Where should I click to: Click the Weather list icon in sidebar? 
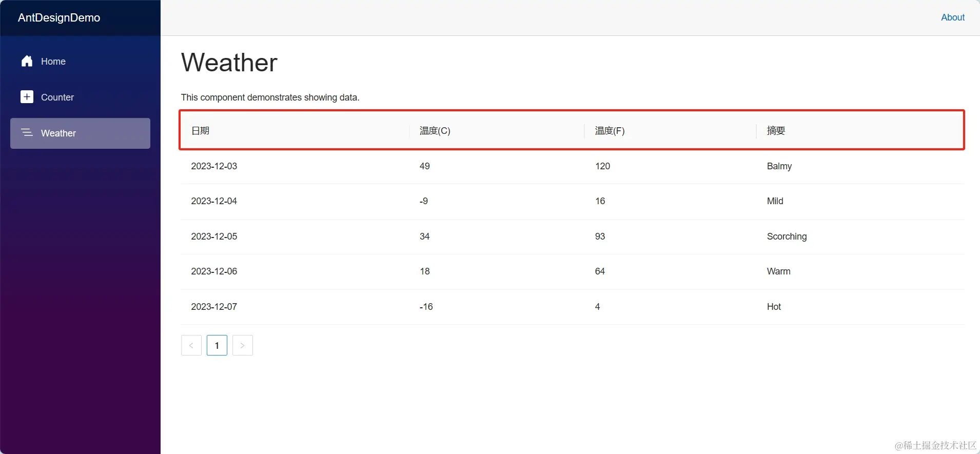point(27,133)
